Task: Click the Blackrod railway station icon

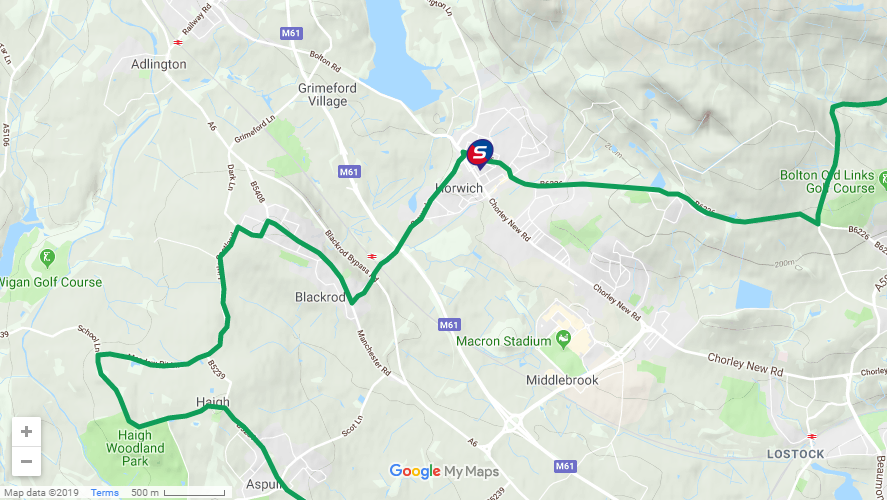Action: tap(372, 257)
